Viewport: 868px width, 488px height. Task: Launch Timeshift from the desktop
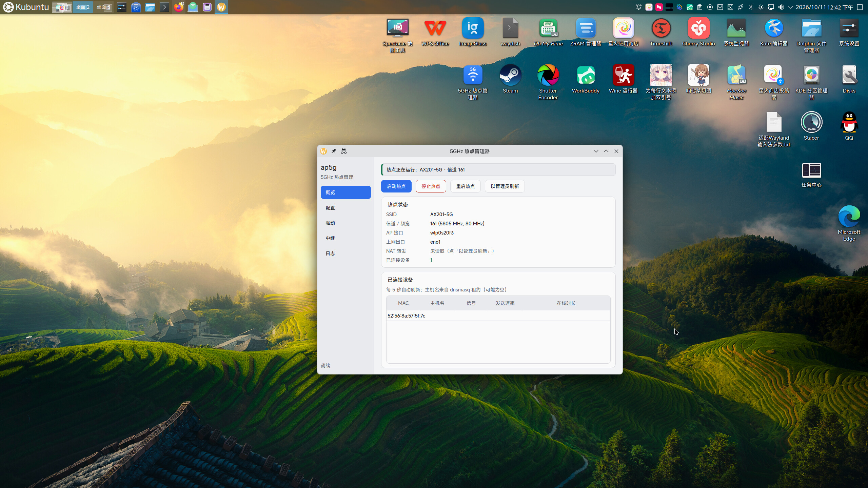661,32
